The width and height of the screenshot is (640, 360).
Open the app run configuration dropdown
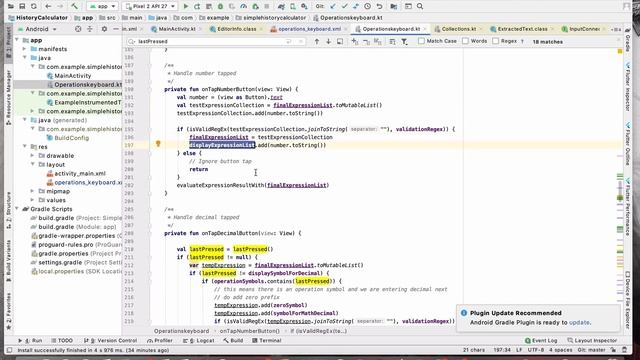click(102, 6)
